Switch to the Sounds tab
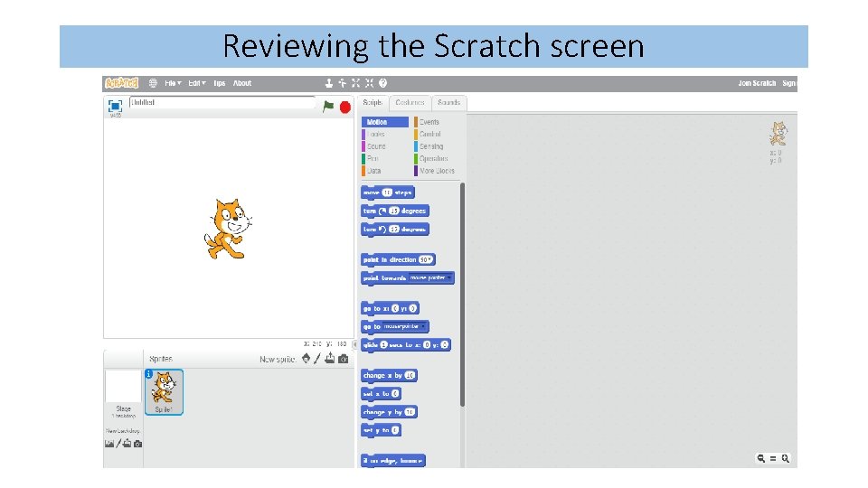868x488 pixels. tap(449, 103)
